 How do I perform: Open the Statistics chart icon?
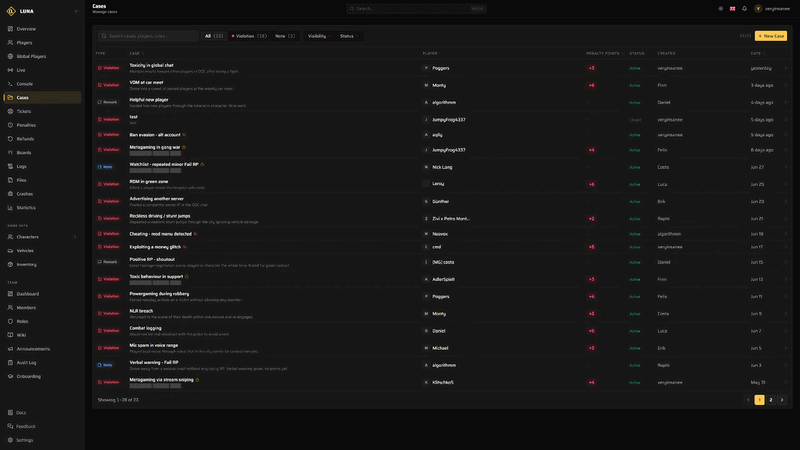point(10,208)
